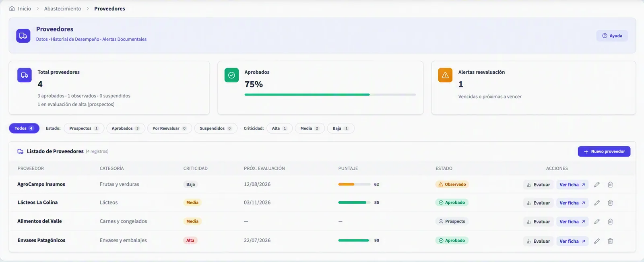The width and height of the screenshot is (644, 262).
Task: Click PUNTAJE column header
Action: pos(348,168)
